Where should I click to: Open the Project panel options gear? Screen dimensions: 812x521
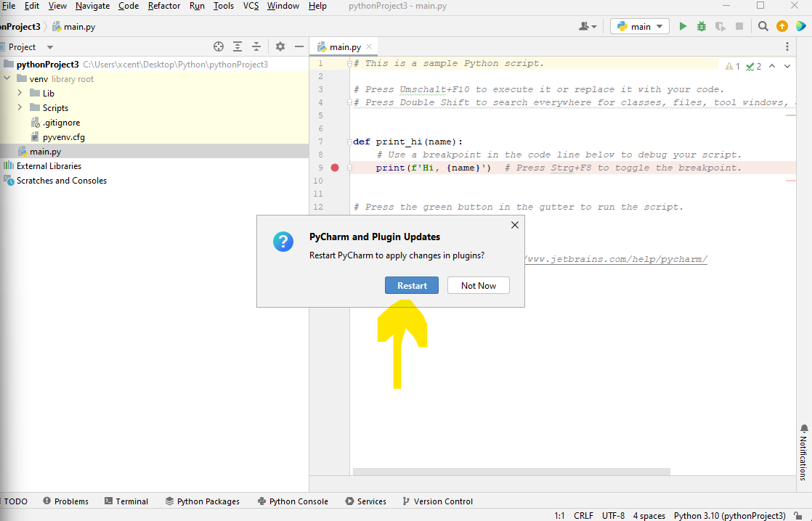tap(280, 46)
